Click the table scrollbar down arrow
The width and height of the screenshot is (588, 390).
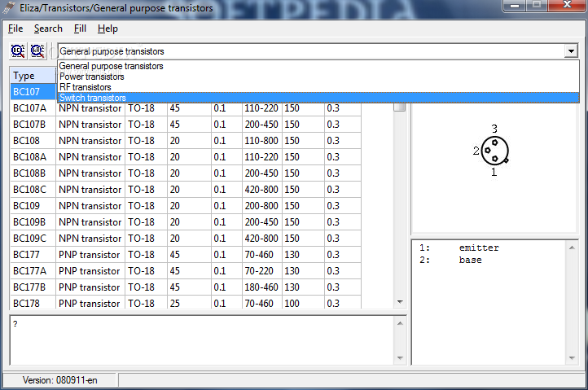point(400,302)
